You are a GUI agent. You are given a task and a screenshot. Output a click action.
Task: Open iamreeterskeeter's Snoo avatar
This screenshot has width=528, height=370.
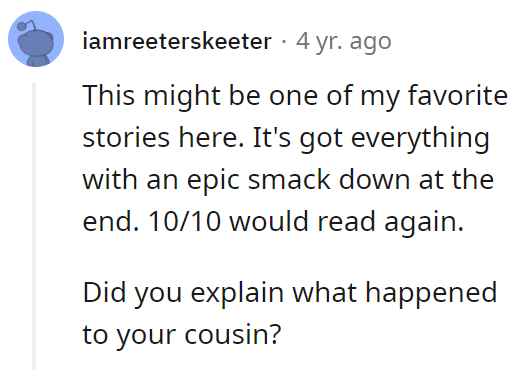[x=36, y=39]
